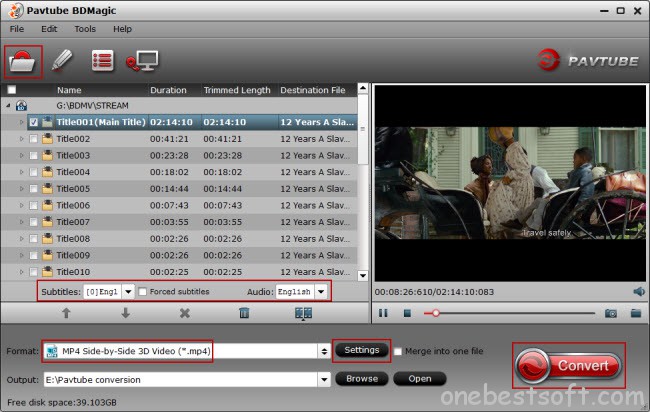Stop the preview playback
This screenshot has height=412, width=650.
(407, 313)
